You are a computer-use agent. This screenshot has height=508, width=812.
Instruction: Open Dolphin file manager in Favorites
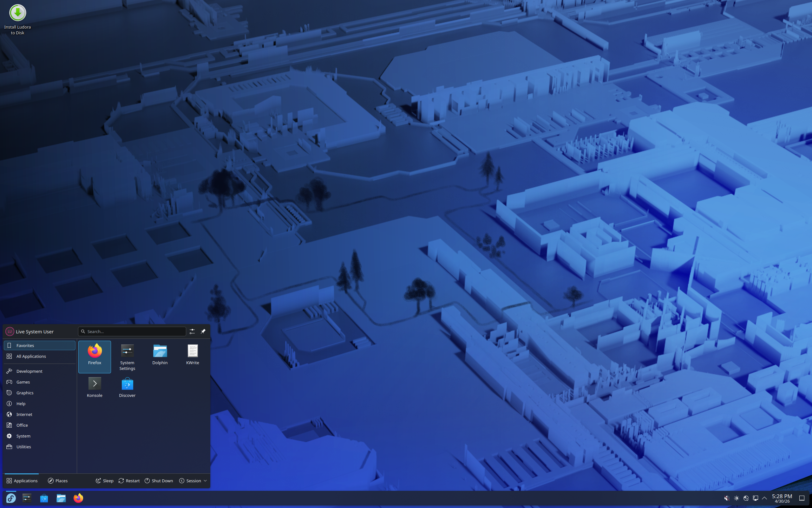coord(160,357)
